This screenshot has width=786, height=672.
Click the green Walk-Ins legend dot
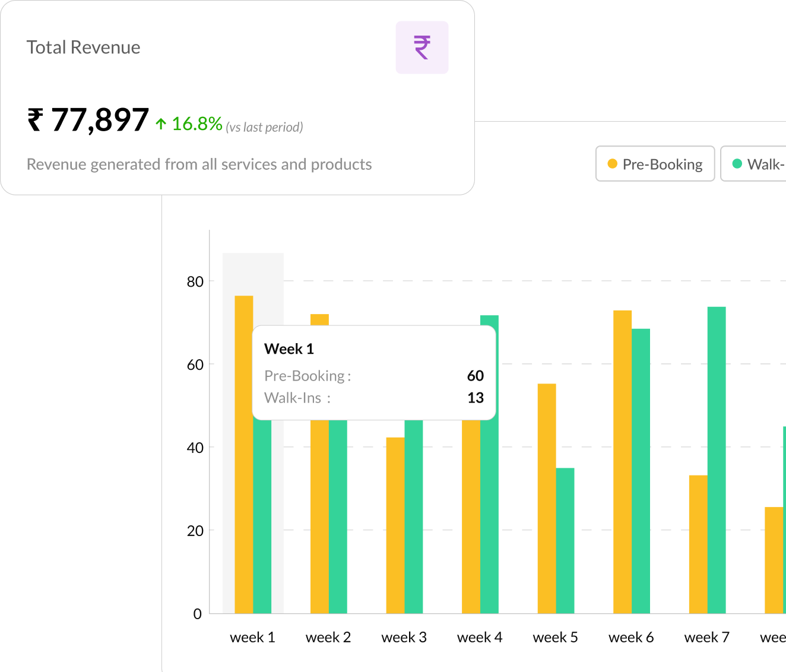pyautogui.click(x=737, y=163)
